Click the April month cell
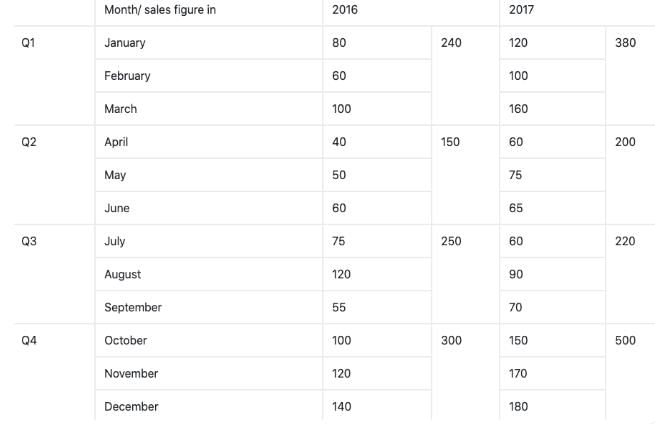Image resolution: width=655 pixels, height=424 pixels. click(116, 142)
